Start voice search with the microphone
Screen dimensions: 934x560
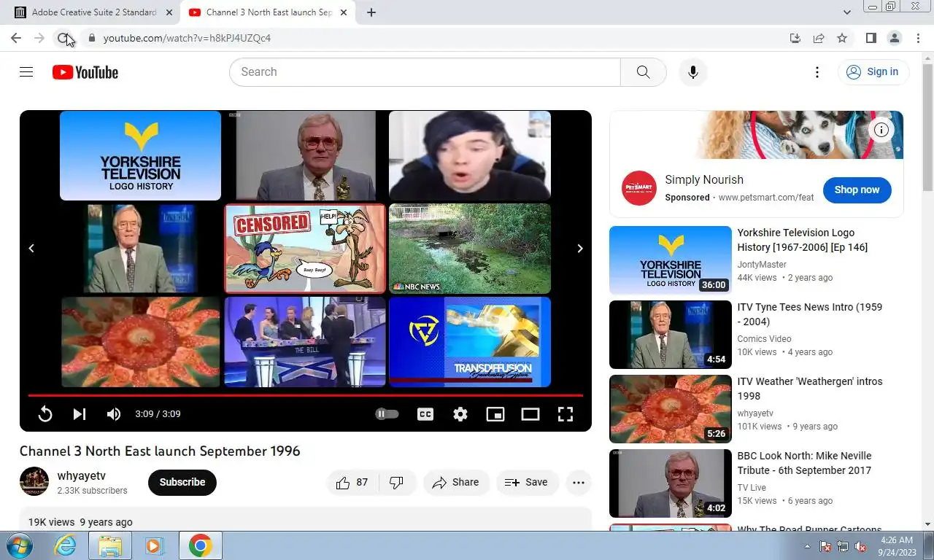click(693, 72)
